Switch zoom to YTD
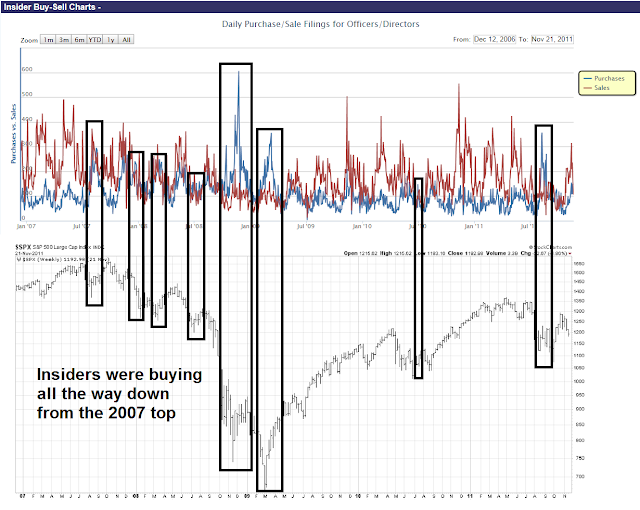640x510 pixels. [95, 40]
